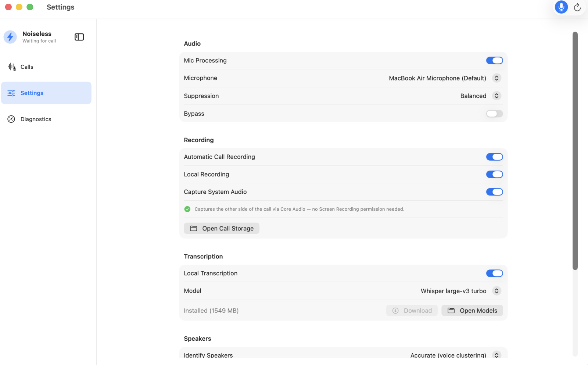
Task: Click the Open Models button
Action: coord(472,311)
